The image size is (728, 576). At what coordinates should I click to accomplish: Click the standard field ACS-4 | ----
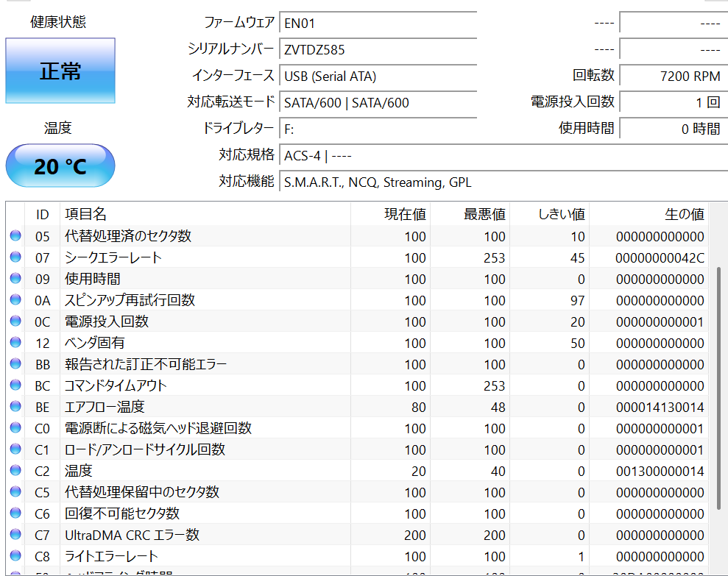pyautogui.click(x=503, y=155)
